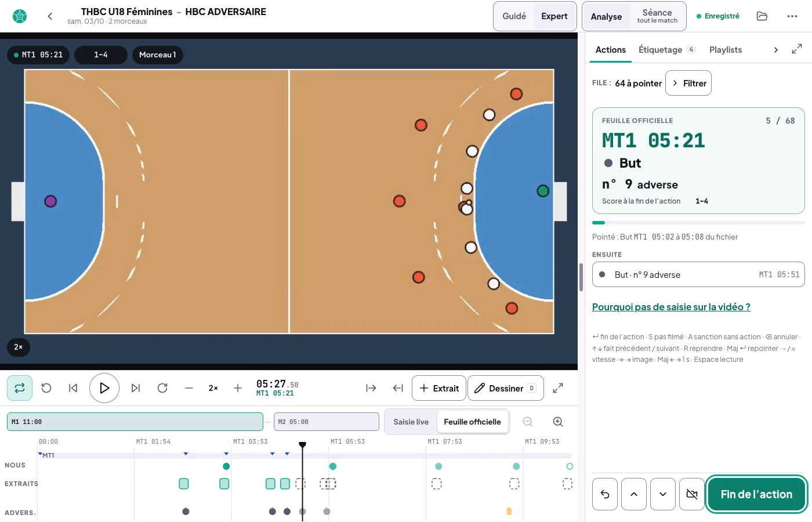Decrease playback speed with minus

click(189, 388)
